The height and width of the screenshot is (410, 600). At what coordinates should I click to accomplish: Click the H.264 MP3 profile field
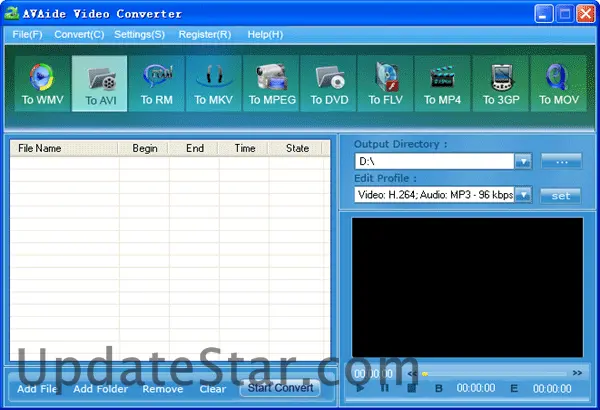pyautogui.click(x=434, y=195)
